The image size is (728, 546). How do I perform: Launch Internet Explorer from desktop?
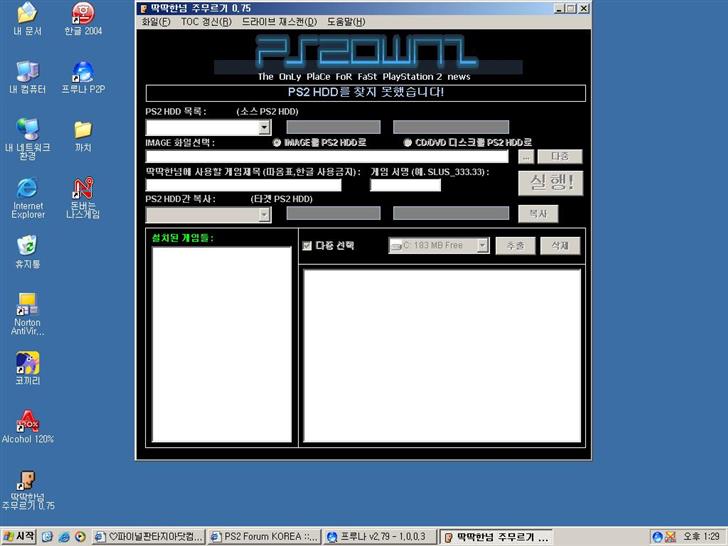click(x=27, y=198)
